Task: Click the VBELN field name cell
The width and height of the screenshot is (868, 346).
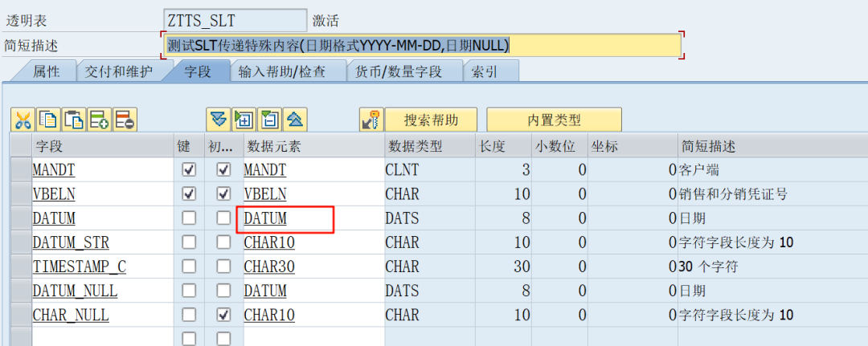Action: point(103,194)
